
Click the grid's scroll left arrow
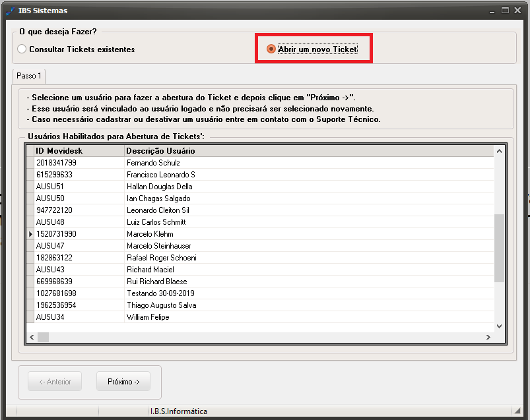point(32,337)
